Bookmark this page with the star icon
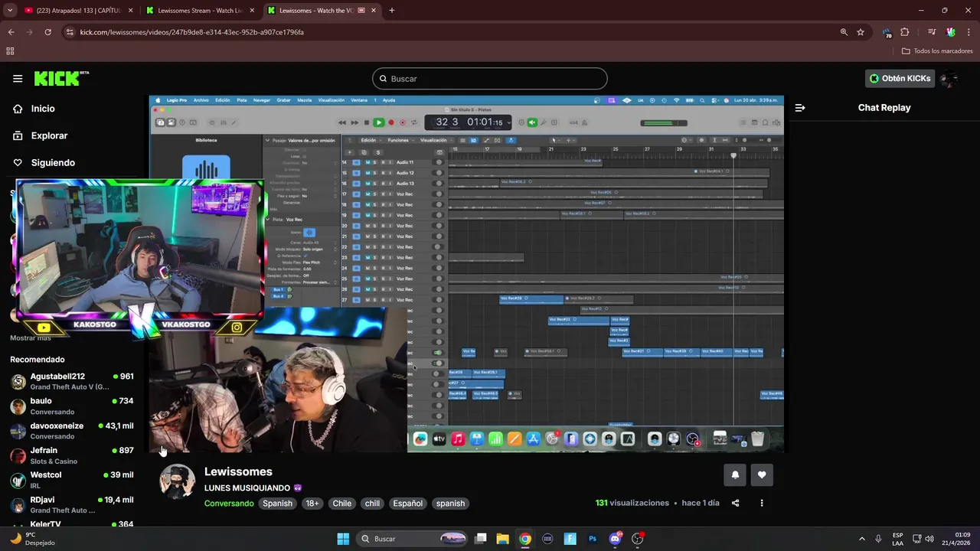 pyautogui.click(x=861, y=32)
